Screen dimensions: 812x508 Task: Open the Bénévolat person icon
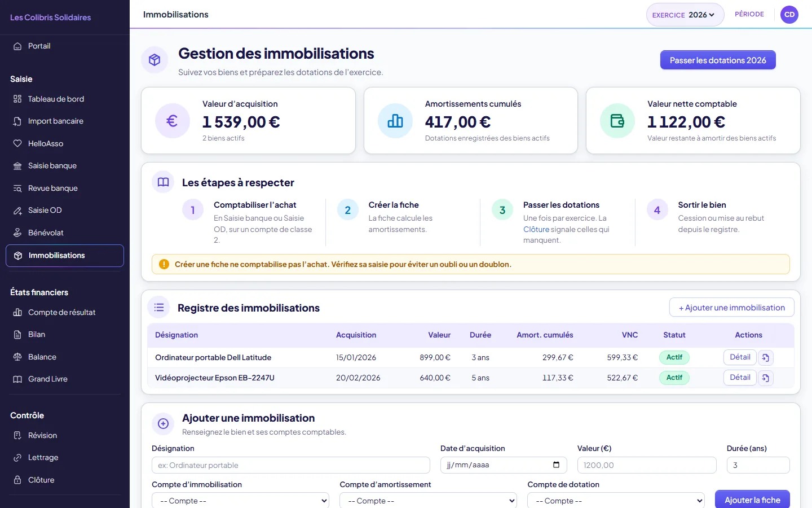point(17,233)
